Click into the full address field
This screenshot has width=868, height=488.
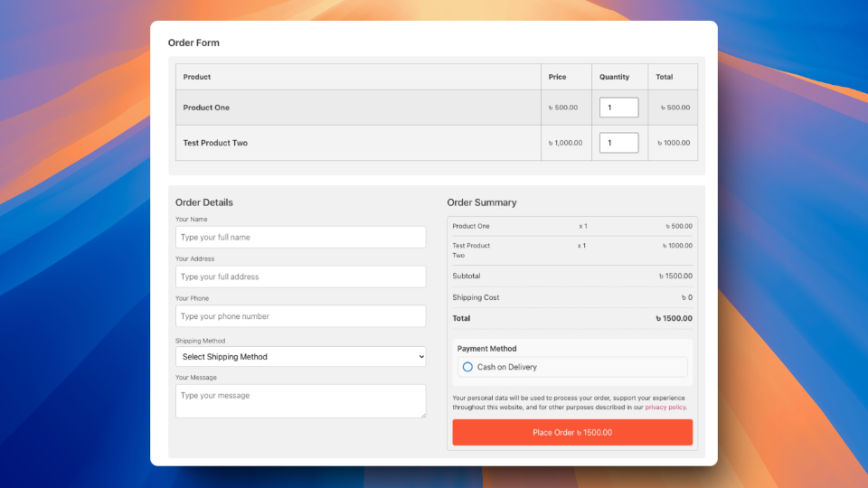pos(300,277)
